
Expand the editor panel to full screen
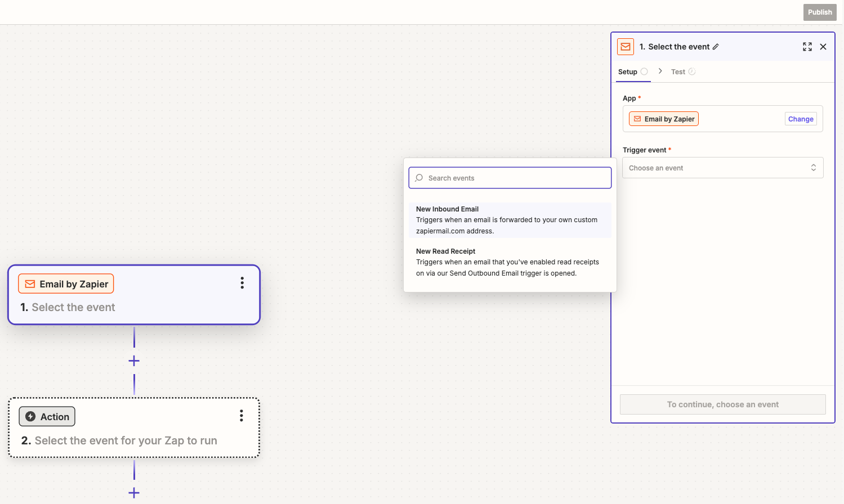point(807,47)
